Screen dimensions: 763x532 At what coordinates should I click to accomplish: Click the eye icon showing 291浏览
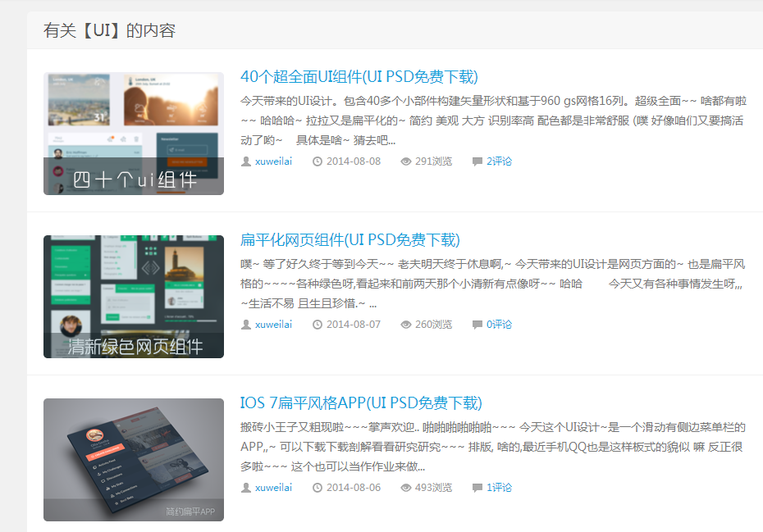[405, 161]
